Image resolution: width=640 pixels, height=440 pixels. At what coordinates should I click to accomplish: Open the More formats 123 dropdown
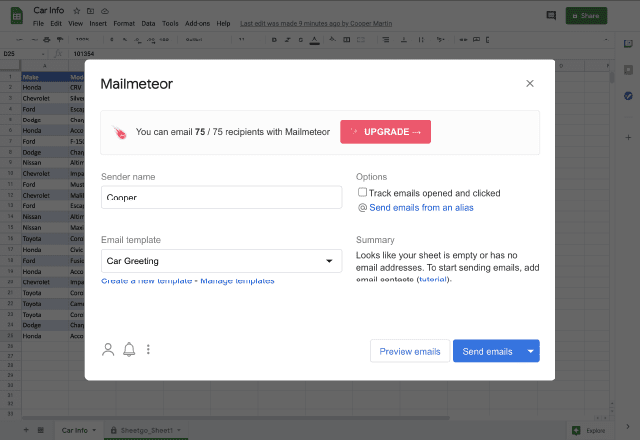[164, 40]
